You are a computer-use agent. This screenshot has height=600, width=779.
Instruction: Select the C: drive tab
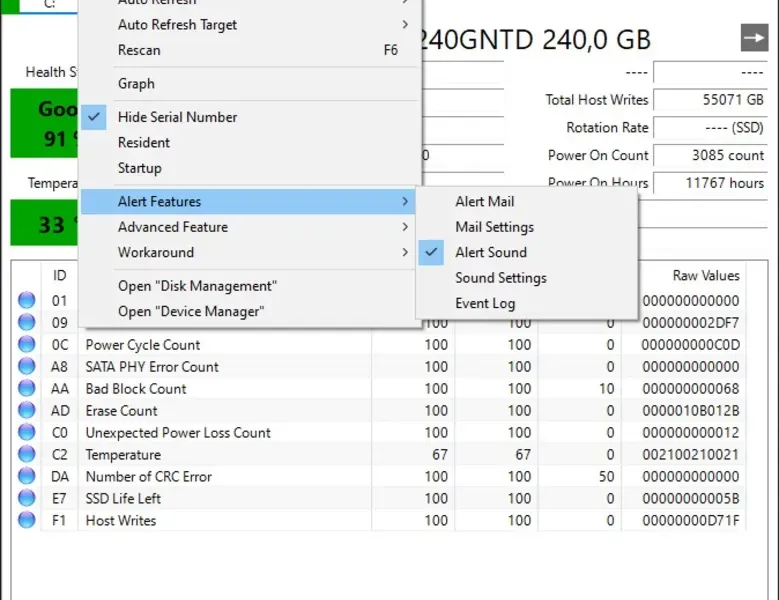49,5
